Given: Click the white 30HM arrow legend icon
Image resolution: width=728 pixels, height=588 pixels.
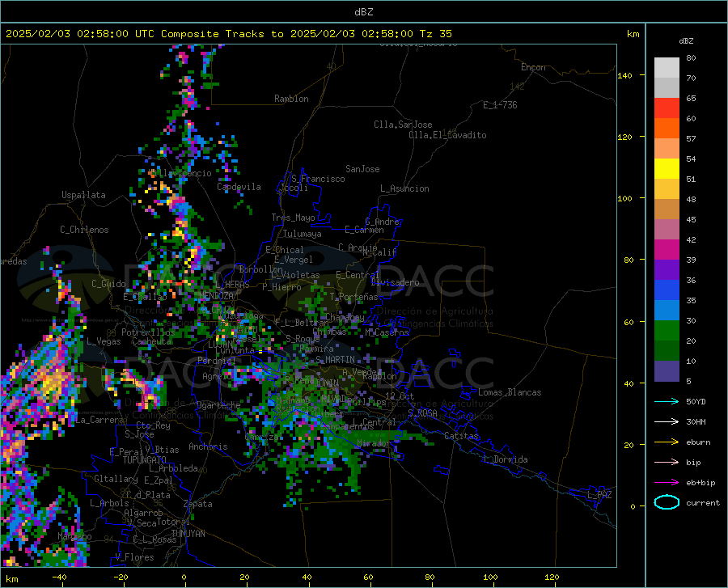Looking at the screenshot, I should [x=667, y=422].
